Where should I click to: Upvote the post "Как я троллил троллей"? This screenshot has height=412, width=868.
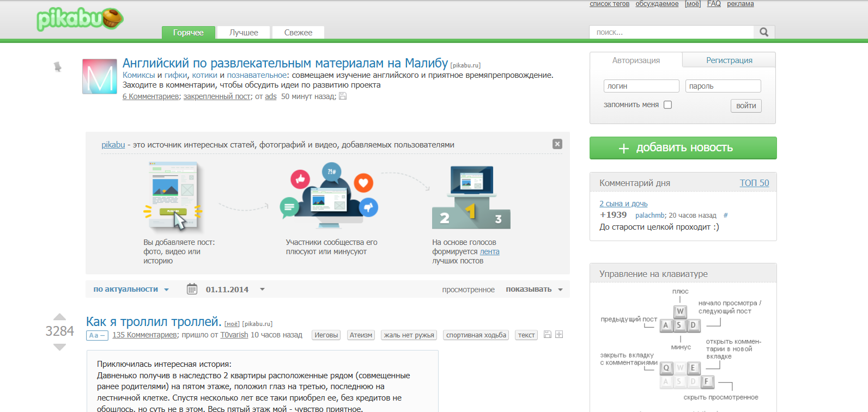[x=59, y=317]
